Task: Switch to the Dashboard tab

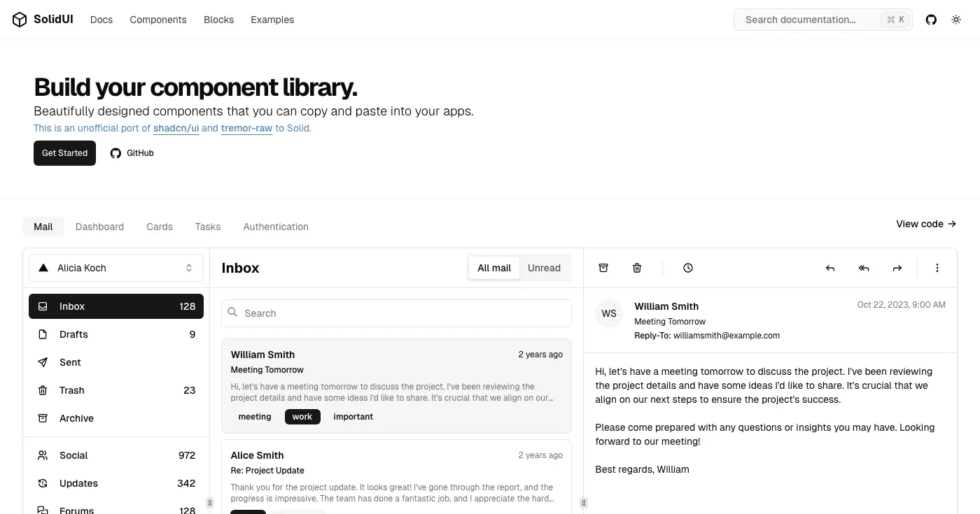Action: (99, 227)
